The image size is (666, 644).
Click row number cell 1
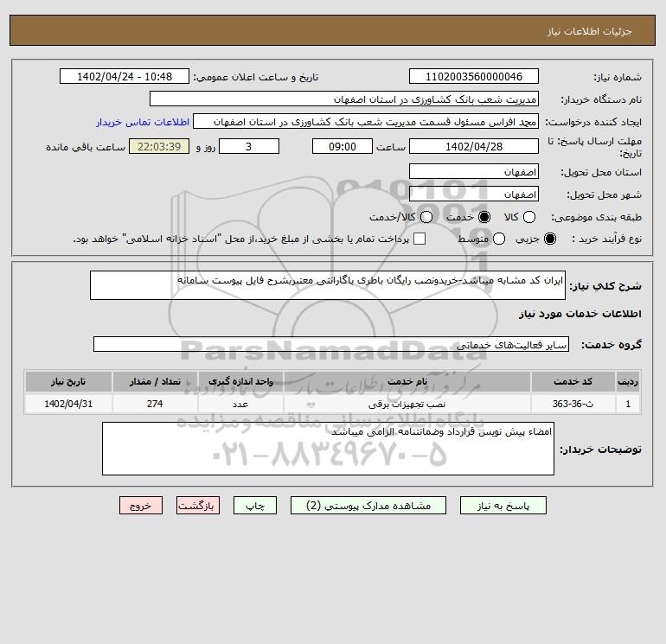[628, 404]
